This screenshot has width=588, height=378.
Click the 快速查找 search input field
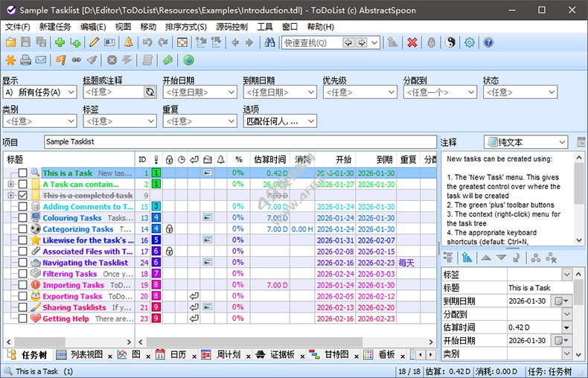point(312,42)
